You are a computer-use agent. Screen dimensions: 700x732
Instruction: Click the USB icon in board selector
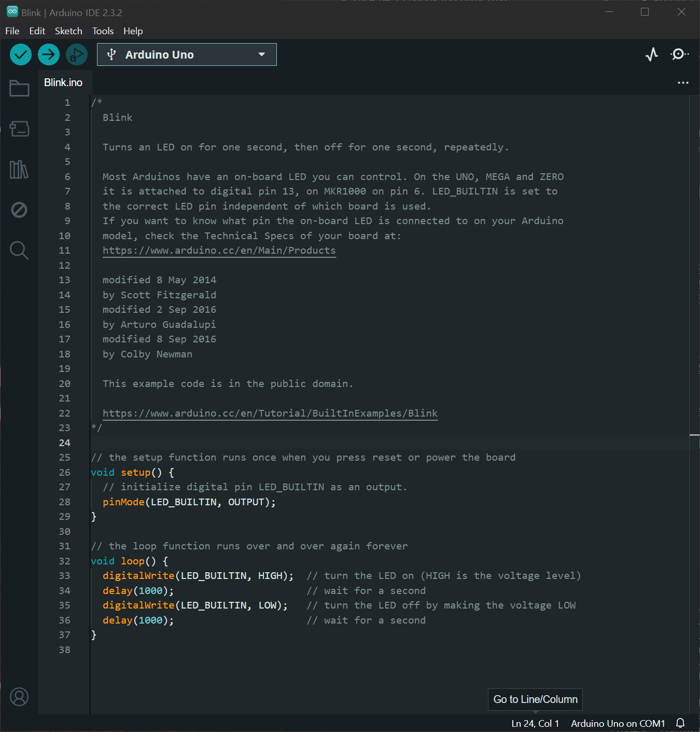pos(111,54)
